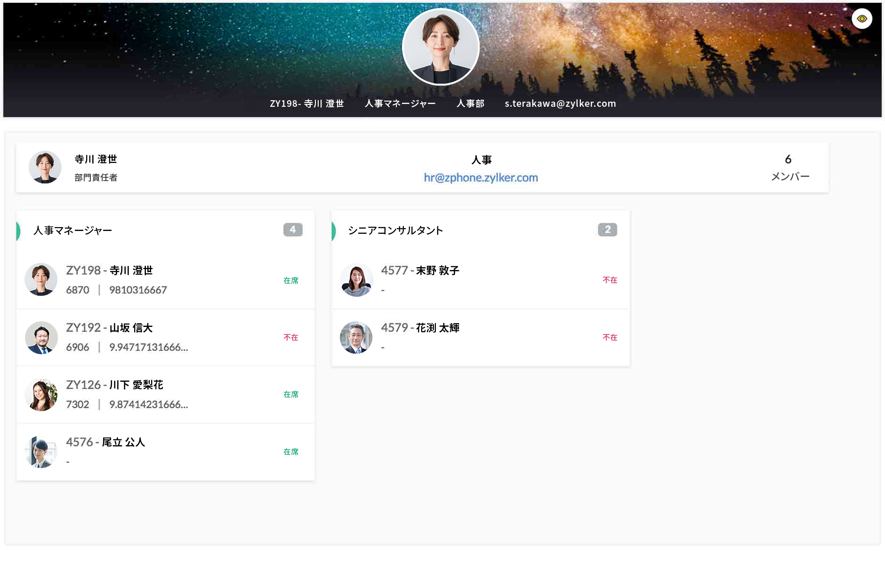The height and width of the screenshot is (588, 885).
Task: Click 末野 敦子's avatar in シニアコンサルタント group
Action: (x=357, y=280)
